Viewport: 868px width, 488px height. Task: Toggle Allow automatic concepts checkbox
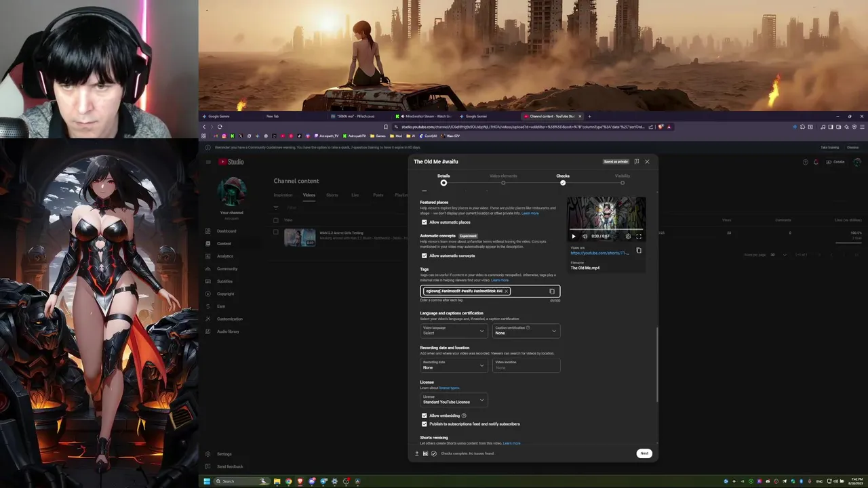tap(425, 256)
